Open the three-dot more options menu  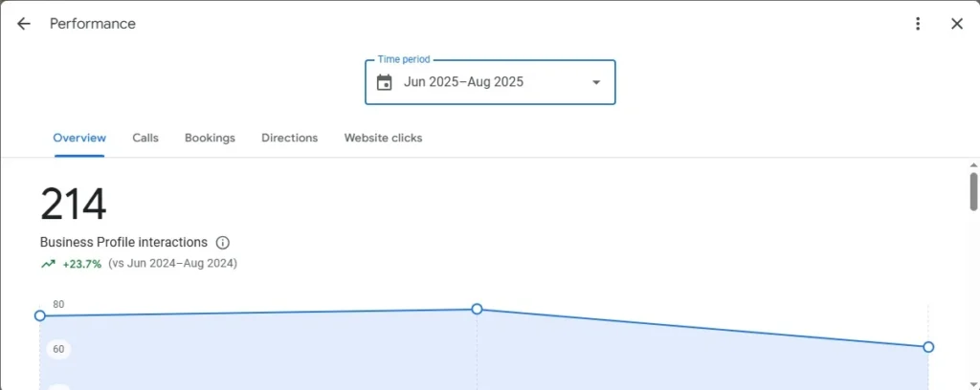[x=918, y=24]
